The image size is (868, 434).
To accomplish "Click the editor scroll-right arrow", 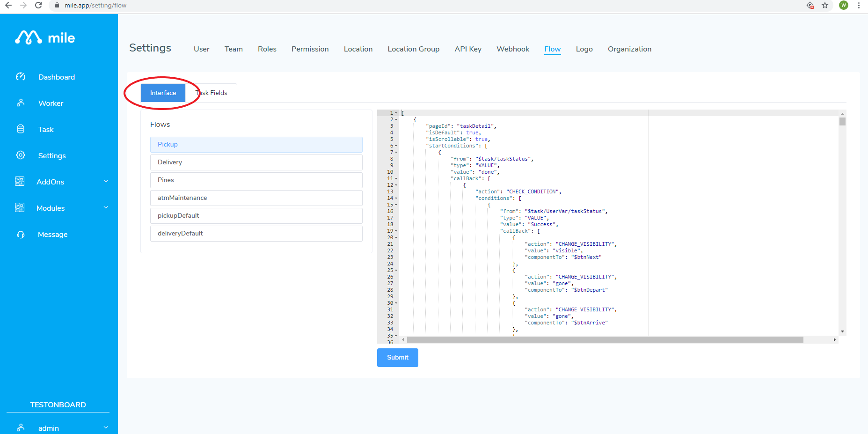I will pyautogui.click(x=834, y=339).
